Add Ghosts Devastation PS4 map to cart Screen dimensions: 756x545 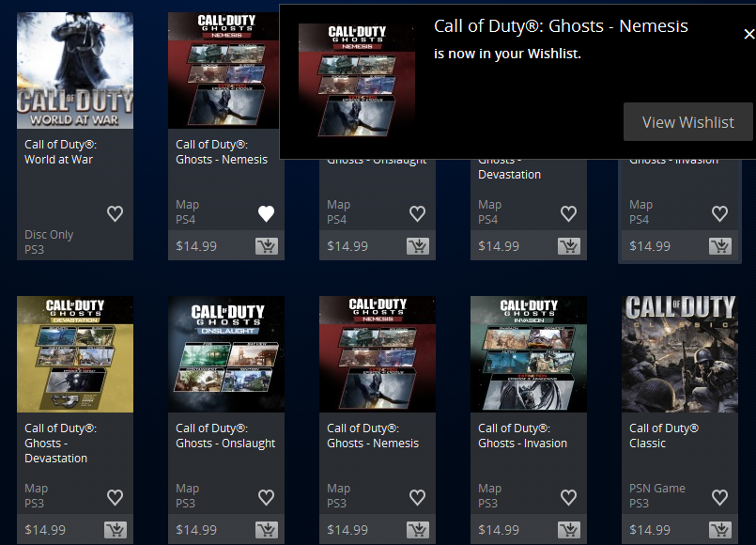(x=569, y=246)
